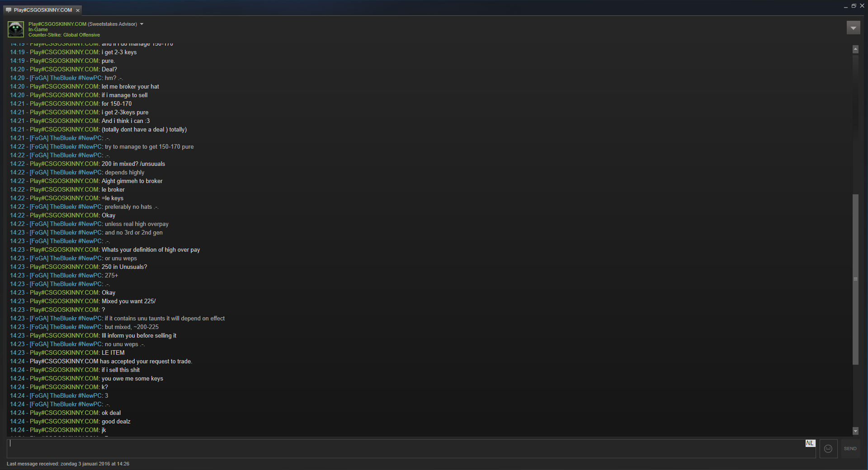Click the scrollbar down arrow
868x470 pixels.
click(855, 431)
